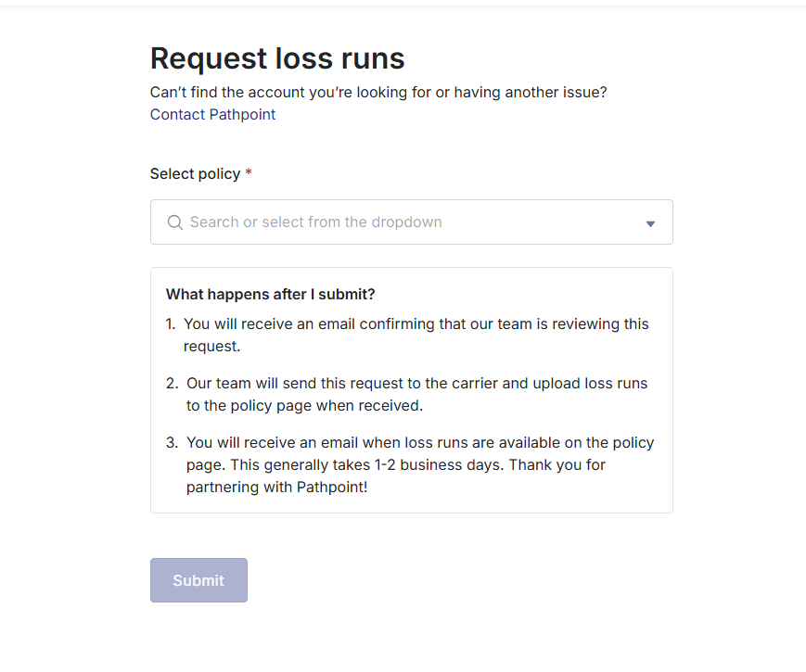
Task: Select step three about loss runs availability email
Action: click(419, 443)
